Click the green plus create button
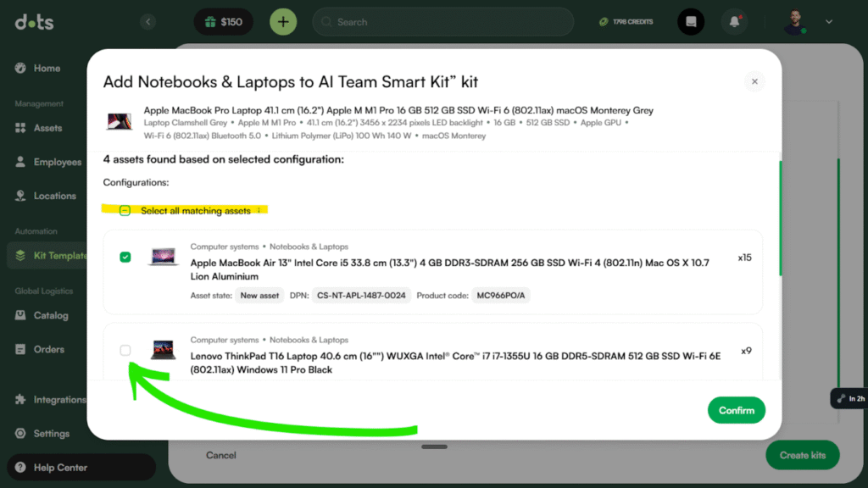 coord(283,21)
